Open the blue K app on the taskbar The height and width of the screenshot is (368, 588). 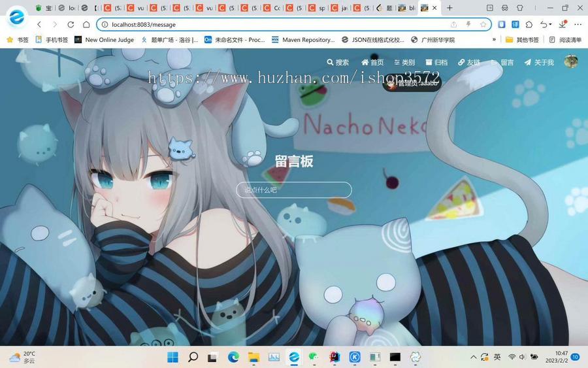[354, 357]
